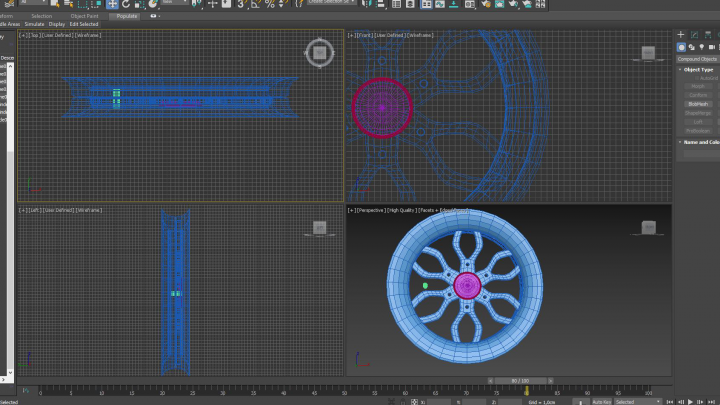This screenshot has height=405, width=720.
Task: Switch to the Object Paint ribbon tab
Action: click(84, 16)
